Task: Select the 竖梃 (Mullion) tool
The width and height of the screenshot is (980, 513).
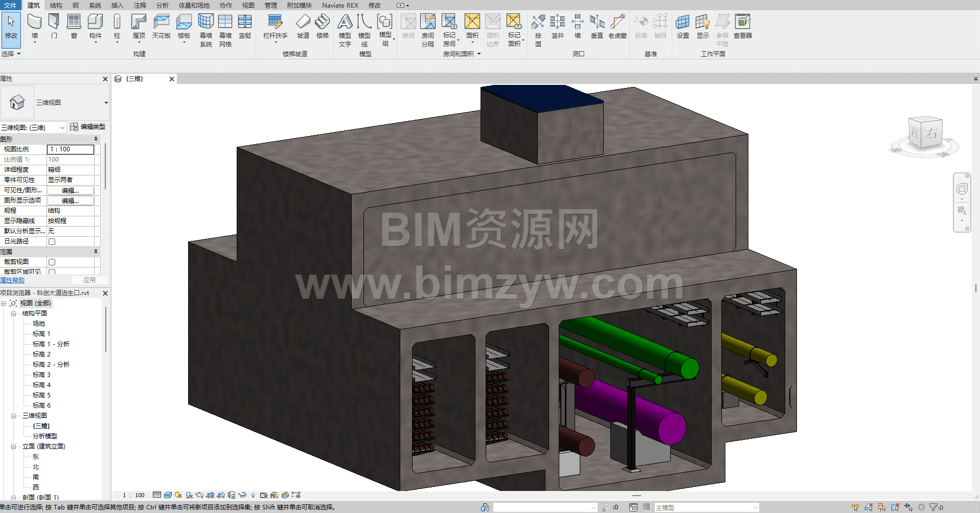Action: (x=245, y=27)
